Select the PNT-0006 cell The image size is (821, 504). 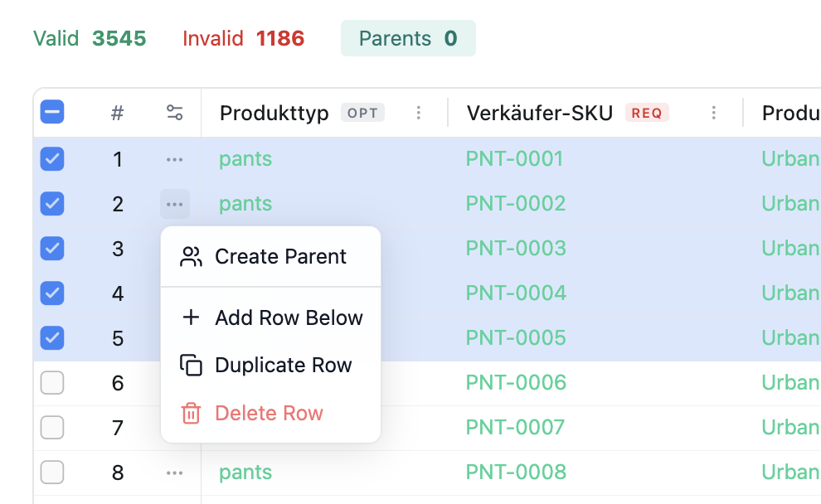pyautogui.click(x=516, y=382)
